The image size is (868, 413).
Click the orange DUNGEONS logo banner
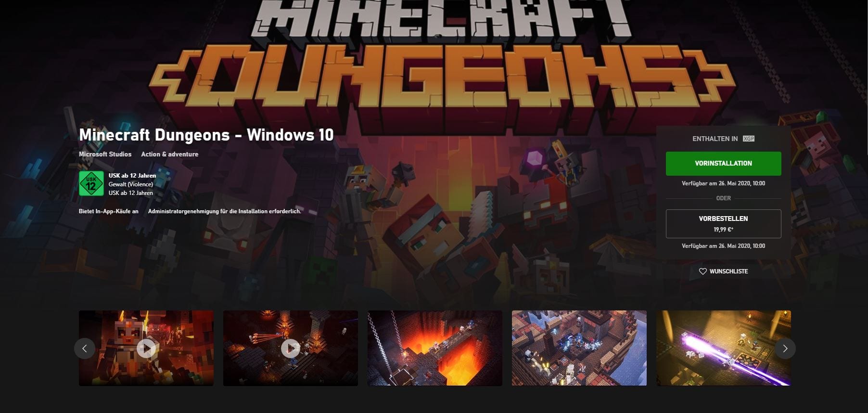pyautogui.click(x=443, y=77)
